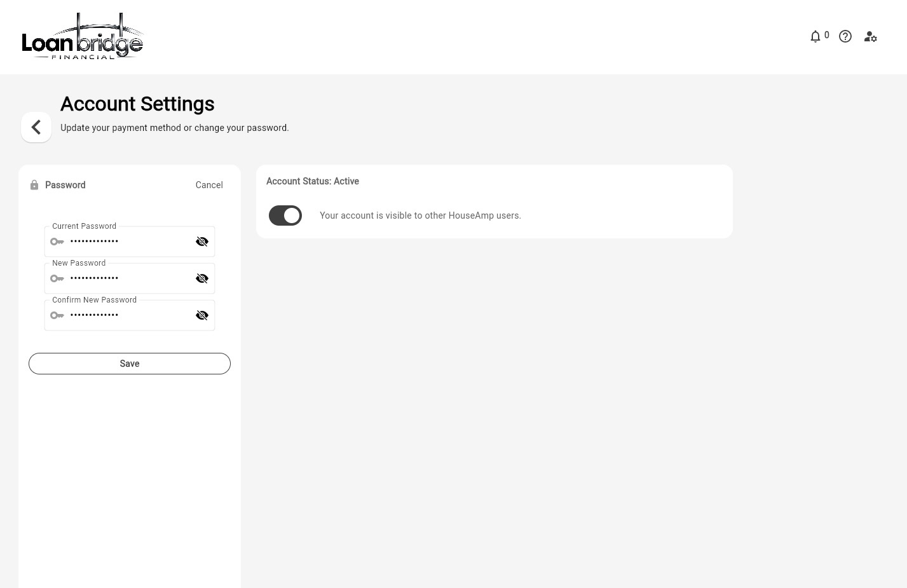The image size is (907, 588).
Task: Show the Current Password text
Action: (202, 242)
